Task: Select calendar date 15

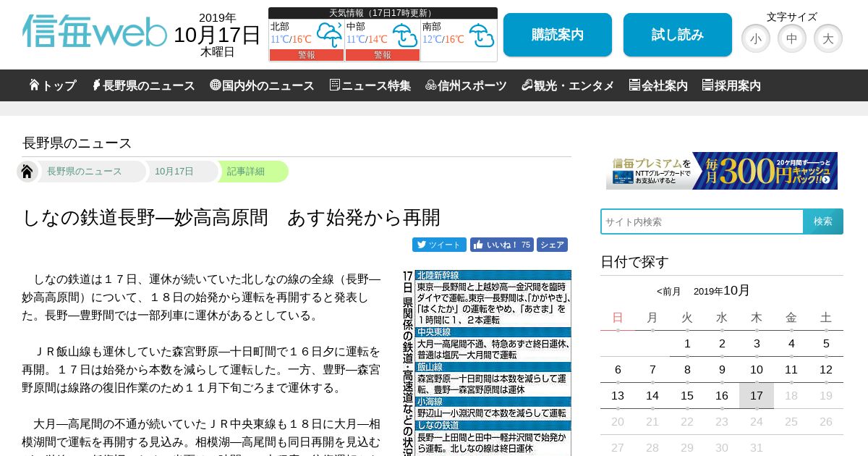Action: pyautogui.click(x=687, y=396)
